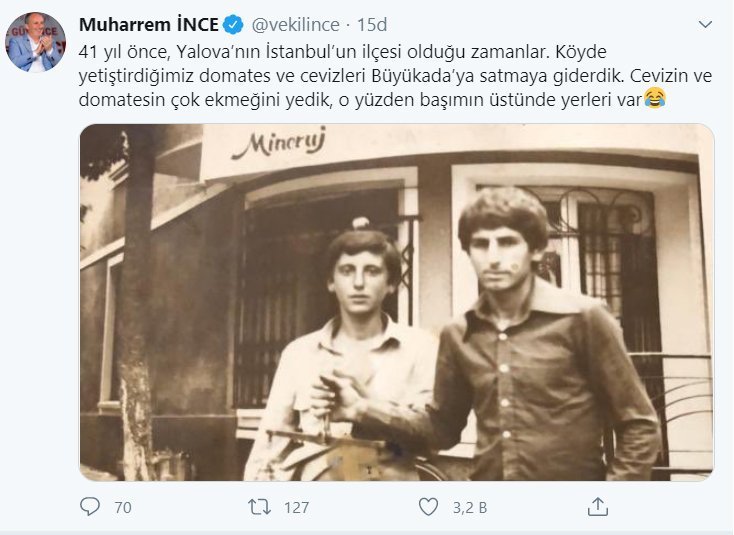Click the 127 retweets count
The height and width of the screenshot is (535, 734).
point(296,507)
